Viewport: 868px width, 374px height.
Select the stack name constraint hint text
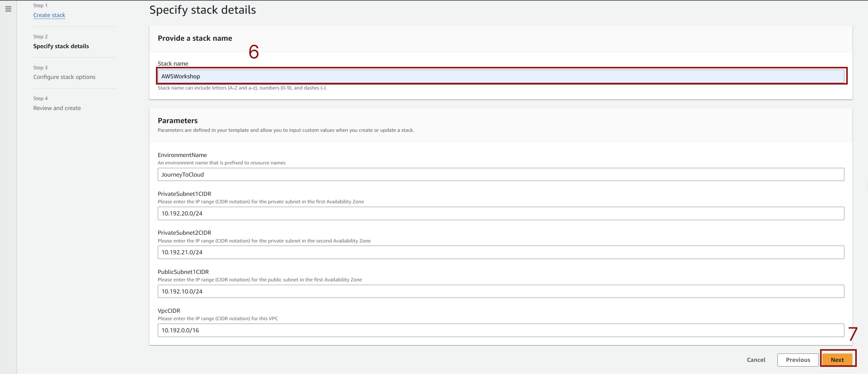coord(242,88)
